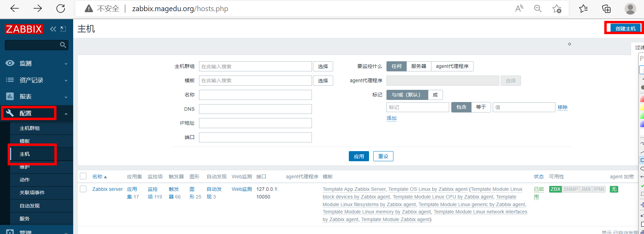This screenshot has width=644, height=234.
Task: Go back to the previous browser page
Action: (15, 9)
